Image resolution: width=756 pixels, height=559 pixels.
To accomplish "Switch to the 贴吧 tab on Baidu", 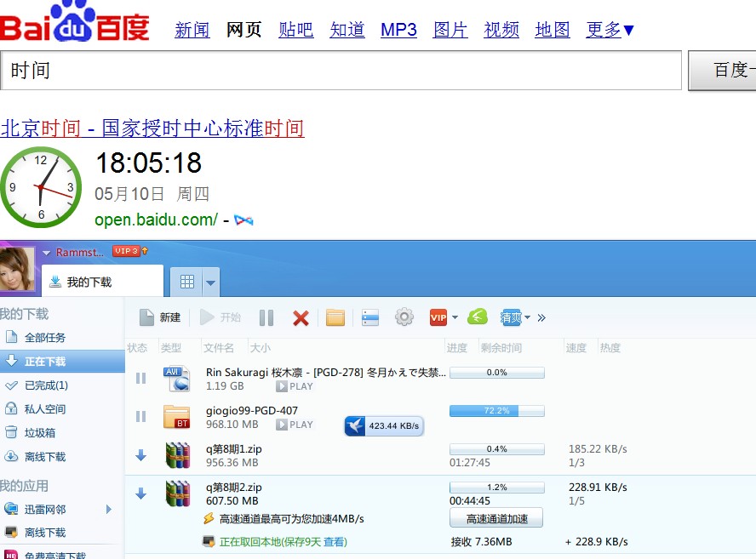I will pos(295,30).
